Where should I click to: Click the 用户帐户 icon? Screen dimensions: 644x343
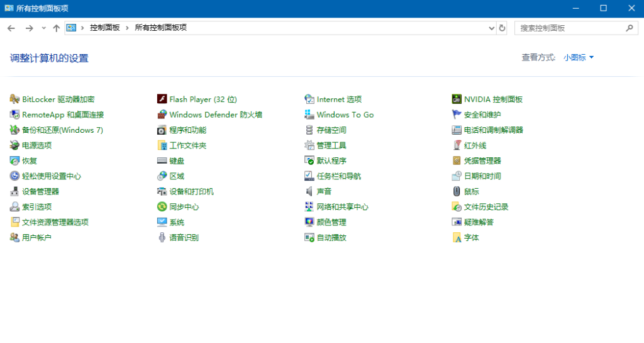14,237
